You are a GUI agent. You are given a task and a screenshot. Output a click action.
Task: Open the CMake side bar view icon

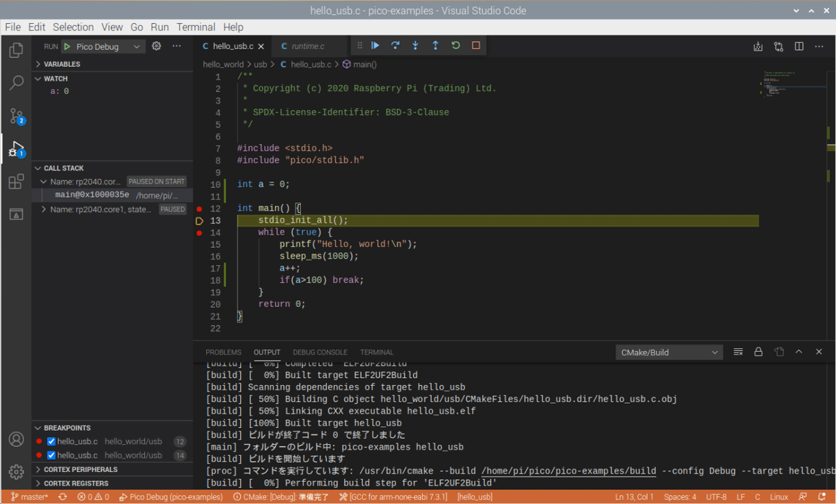16,214
